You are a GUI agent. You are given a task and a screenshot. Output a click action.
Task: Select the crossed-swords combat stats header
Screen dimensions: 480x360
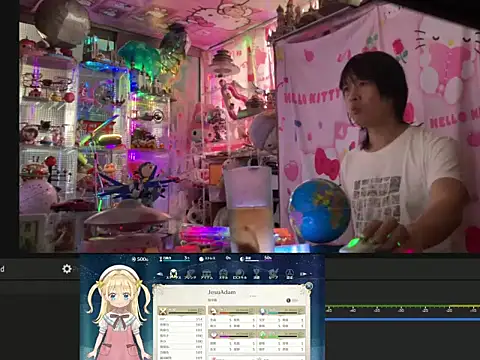pyautogui.click(x=182, y=311)
